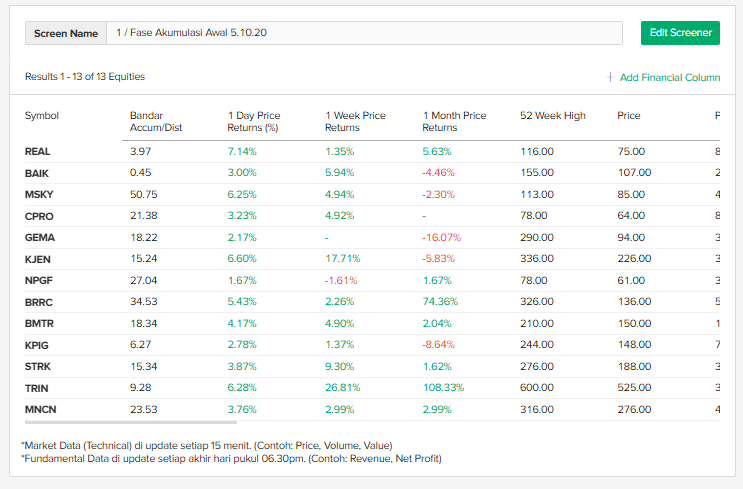
Task: Sort by the 52 Week High header
Action: [553, 116]
